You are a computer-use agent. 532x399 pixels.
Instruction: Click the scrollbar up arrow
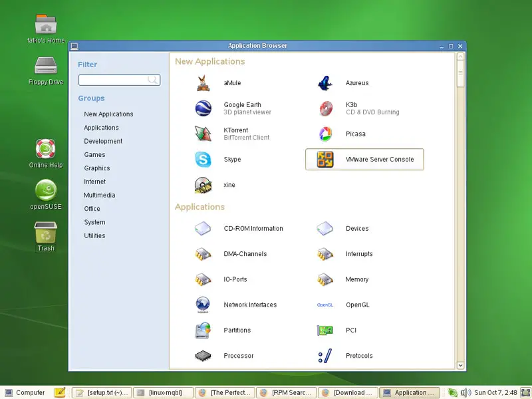pos(460,57)
